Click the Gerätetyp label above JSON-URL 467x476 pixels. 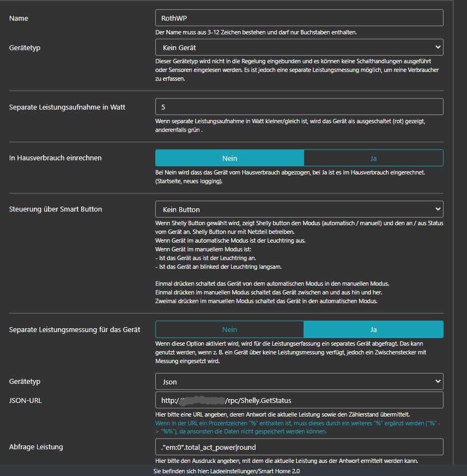point(25,382)
